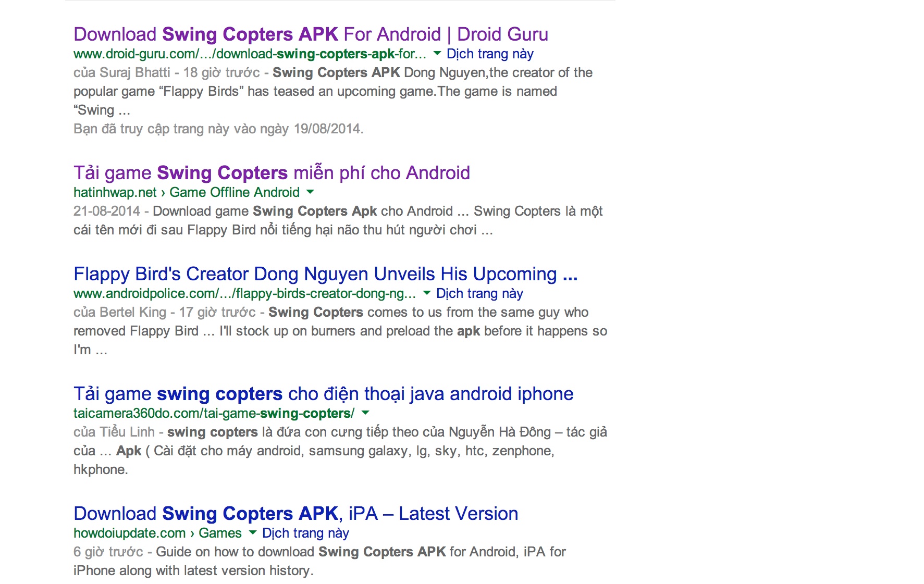Open 'Download Swing Copters APK For Android' result
Image resolution: width=924 pixels, height=584 pixels.
[311, 34]
